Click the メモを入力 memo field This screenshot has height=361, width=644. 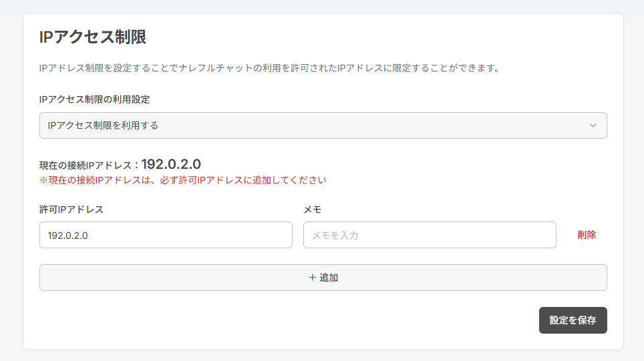430,235
